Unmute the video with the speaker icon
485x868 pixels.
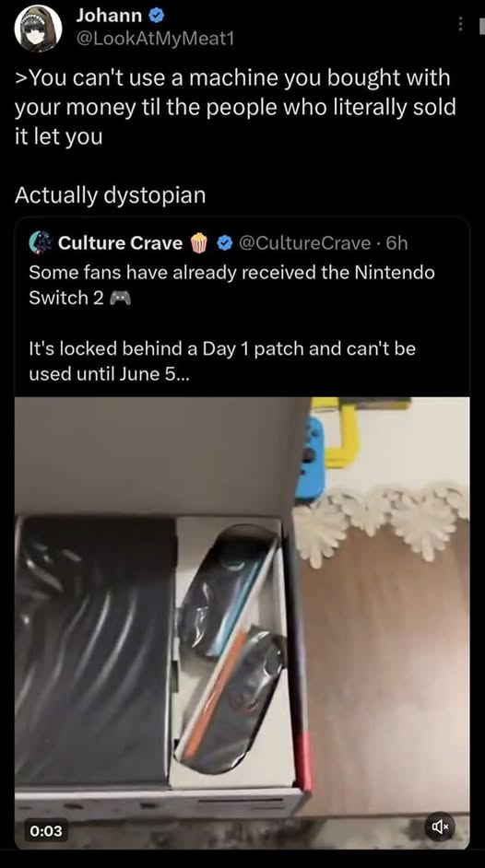tap(440, 827)
